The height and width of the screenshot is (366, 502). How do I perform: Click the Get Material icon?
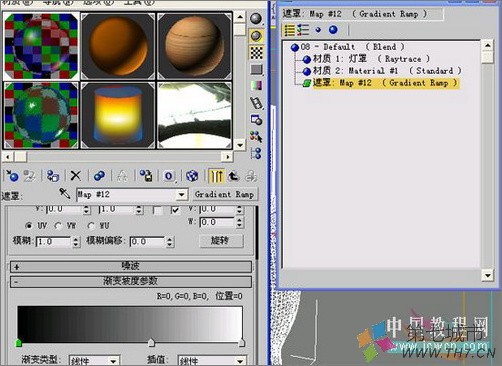tap(12, 176)
